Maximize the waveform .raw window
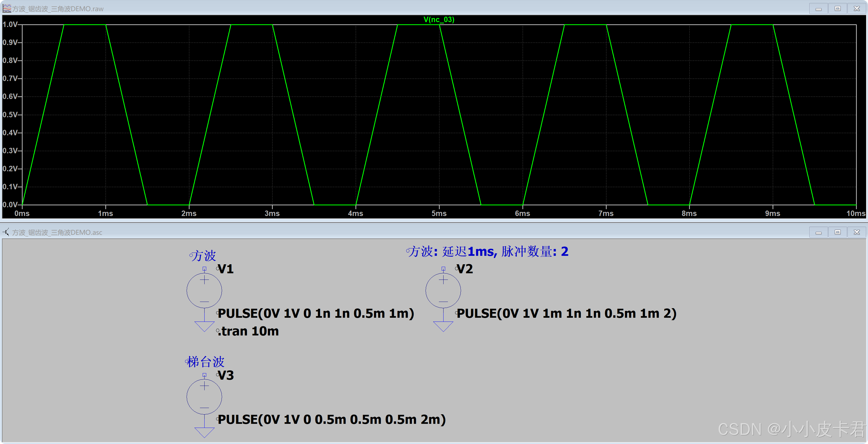 [837, 8]
